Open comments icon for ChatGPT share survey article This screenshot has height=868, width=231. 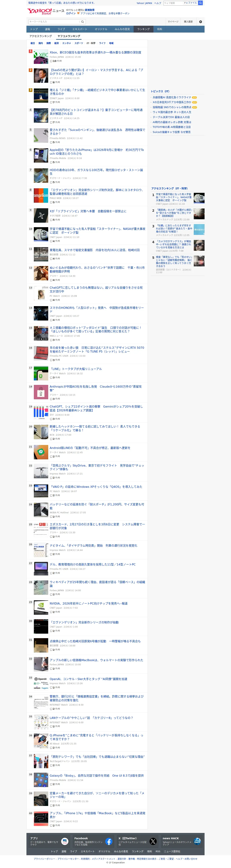tap(51, 419)
